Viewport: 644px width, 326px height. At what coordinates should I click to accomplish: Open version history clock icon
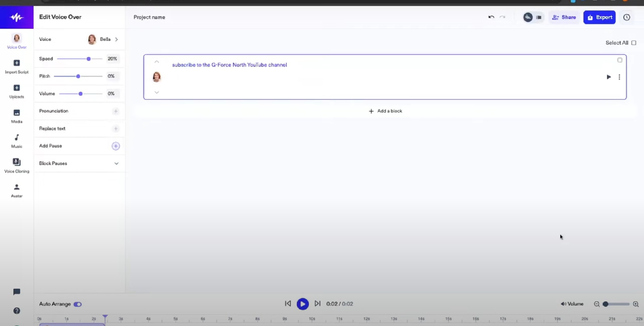[x=626, y=17]
